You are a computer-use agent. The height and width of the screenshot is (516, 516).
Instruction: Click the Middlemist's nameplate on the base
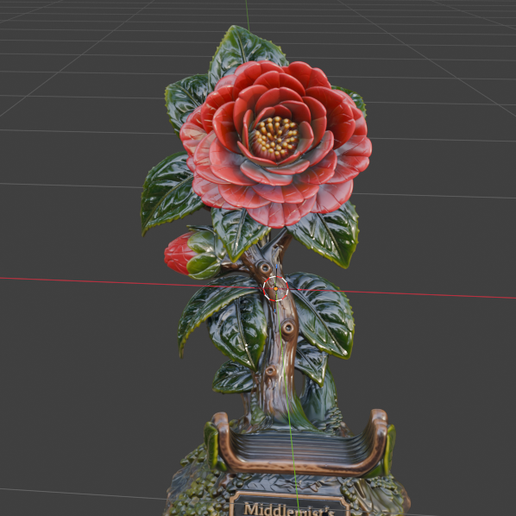pyautogui.click(x=289, y=505)
